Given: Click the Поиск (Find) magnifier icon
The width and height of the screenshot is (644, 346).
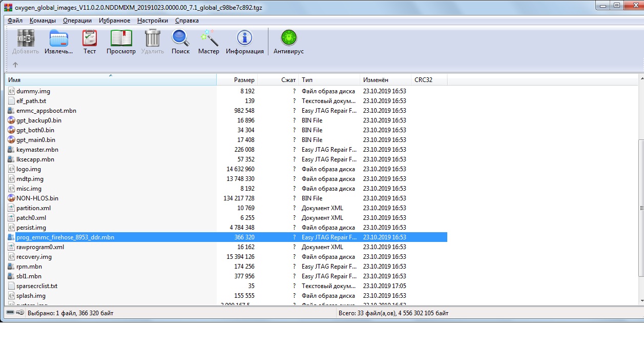Looking at the screenshot, I should tap(180, 39).
